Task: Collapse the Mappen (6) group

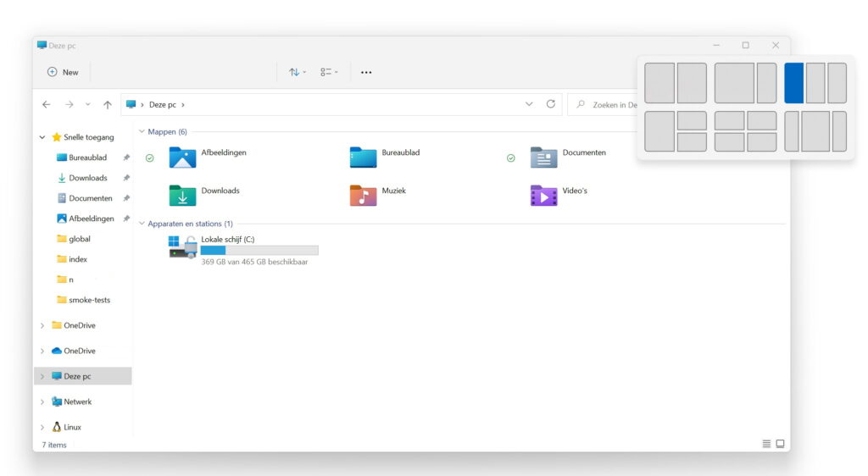Action: (142, 131)
